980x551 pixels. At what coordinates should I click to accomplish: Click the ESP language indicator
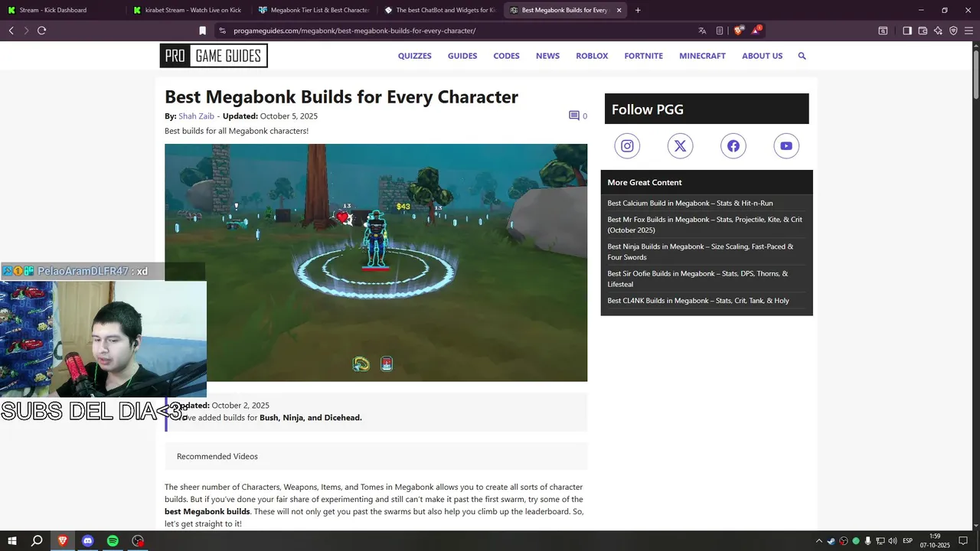[x=908, y=541]
